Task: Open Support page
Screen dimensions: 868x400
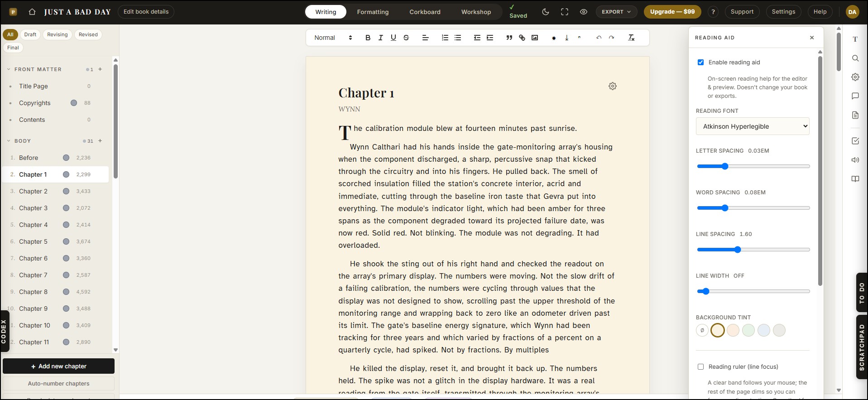Action: [x=742, y=12]
